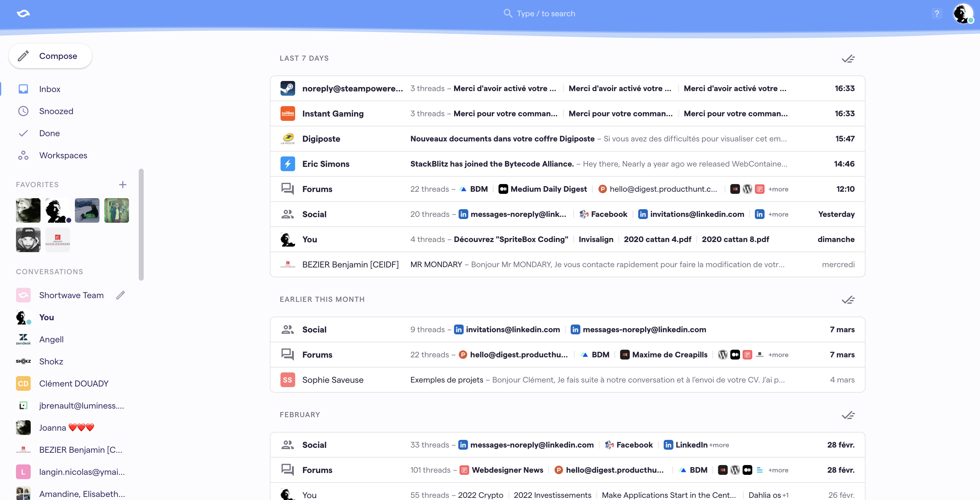Click the Snoozed clock icon
Screen dimensions: 980x500
(23, 111)
